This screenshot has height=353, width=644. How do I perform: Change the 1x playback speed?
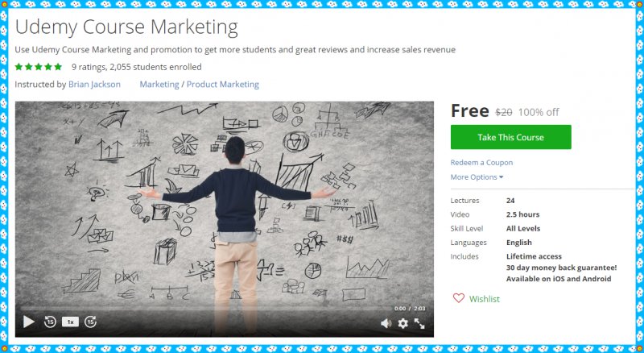(70, 322)
